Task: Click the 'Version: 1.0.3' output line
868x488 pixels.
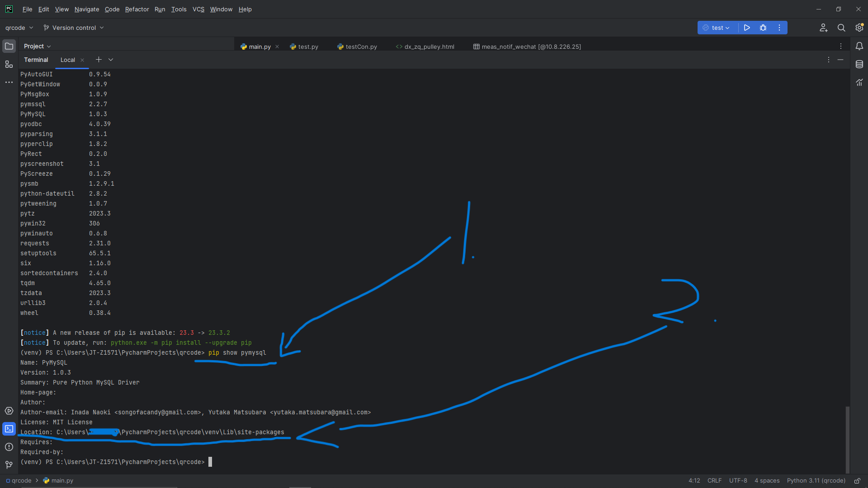Action: 46,372
